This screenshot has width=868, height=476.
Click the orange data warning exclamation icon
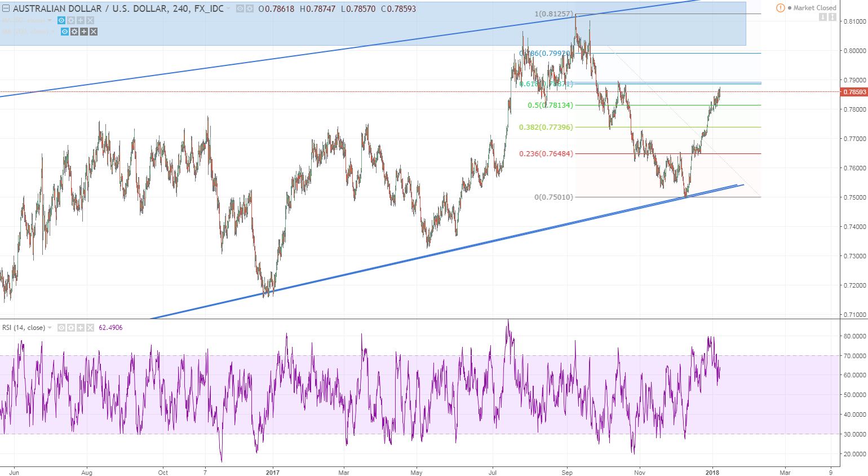pyautogui.click(x=781, y=8)
